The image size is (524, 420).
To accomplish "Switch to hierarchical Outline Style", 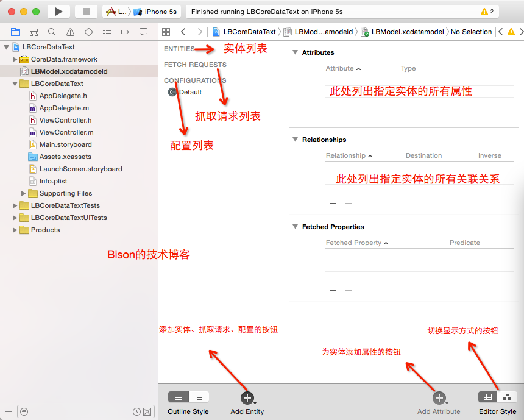I will [199, 397].
